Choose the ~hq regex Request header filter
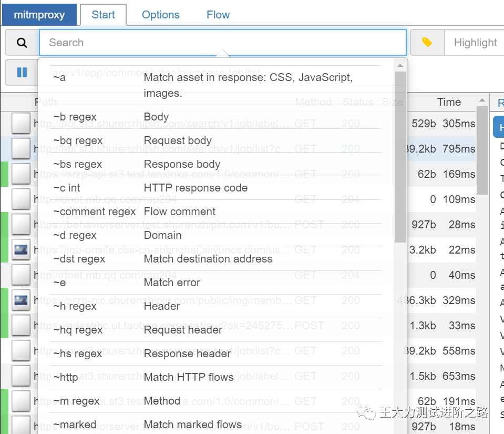 [x=215, y=330]
